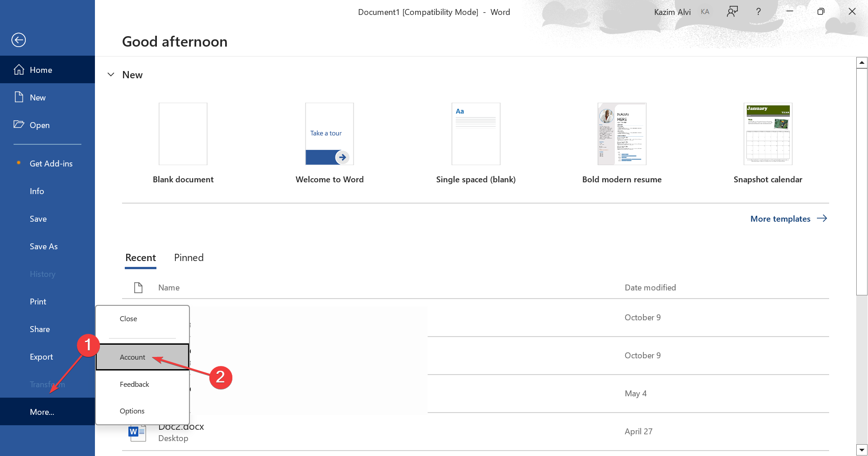Click the scrollbar up arrow
The width and height of the screenshot is (868, 456).
click(862, 62)
